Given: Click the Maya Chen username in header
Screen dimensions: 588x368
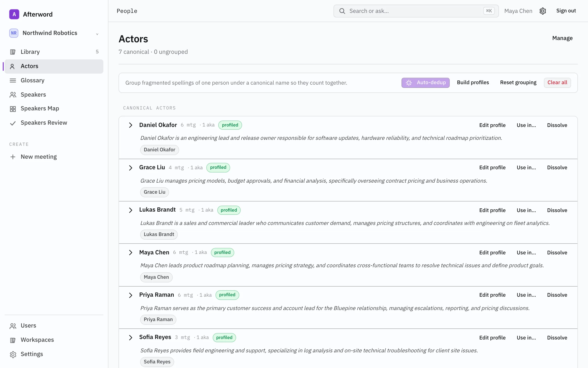Looking at the screenshot, I should pos(518,11).
